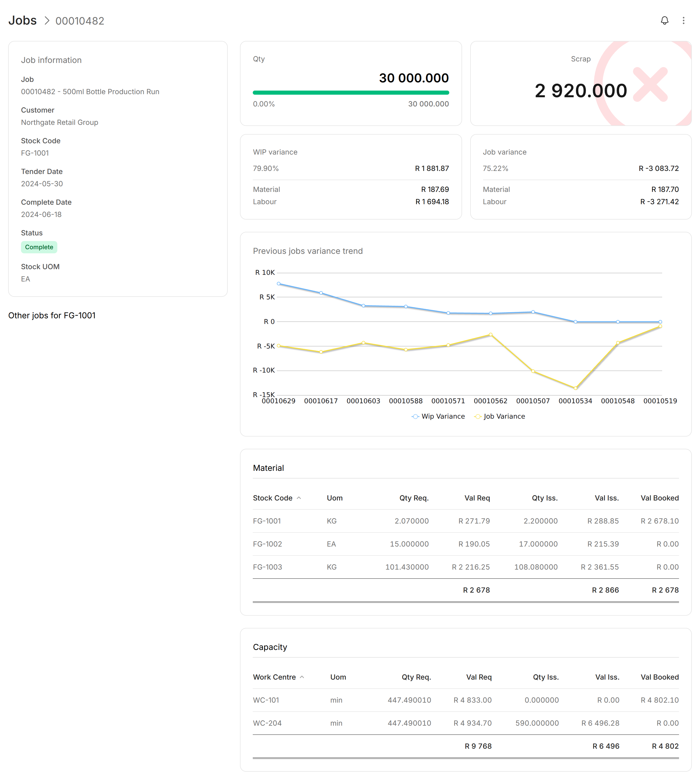Click the R 2 678.10 Val Booked cell
The width and height of the screenshot is (700, 784).
pyautogui.click(x=660, y=521)
